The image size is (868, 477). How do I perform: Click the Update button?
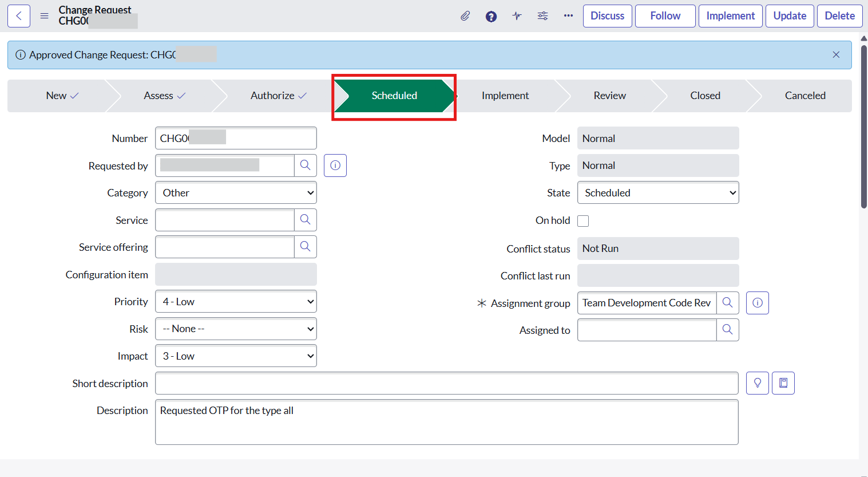(x=790, y=16)
